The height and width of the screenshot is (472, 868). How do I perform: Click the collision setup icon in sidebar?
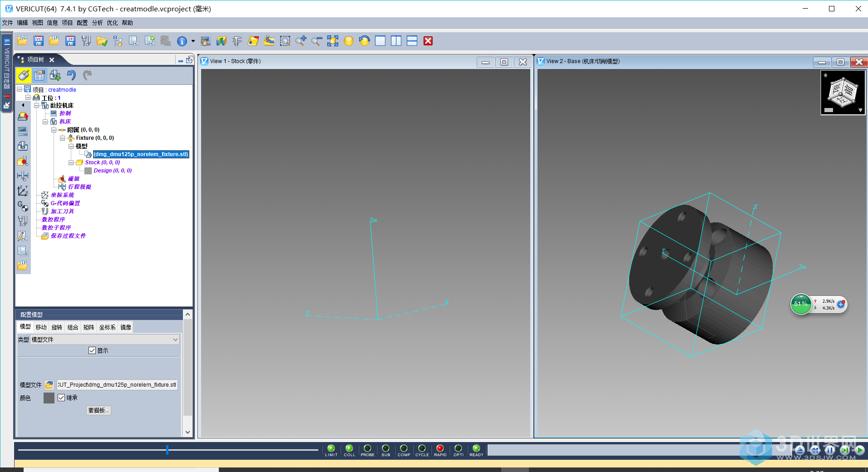(23, 161)
